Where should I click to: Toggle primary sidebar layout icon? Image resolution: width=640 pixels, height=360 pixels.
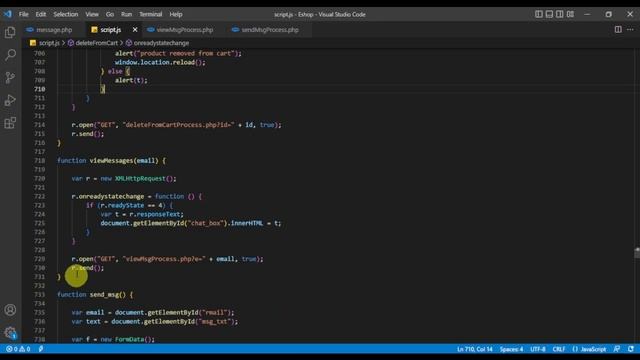(x=539, y=14)
